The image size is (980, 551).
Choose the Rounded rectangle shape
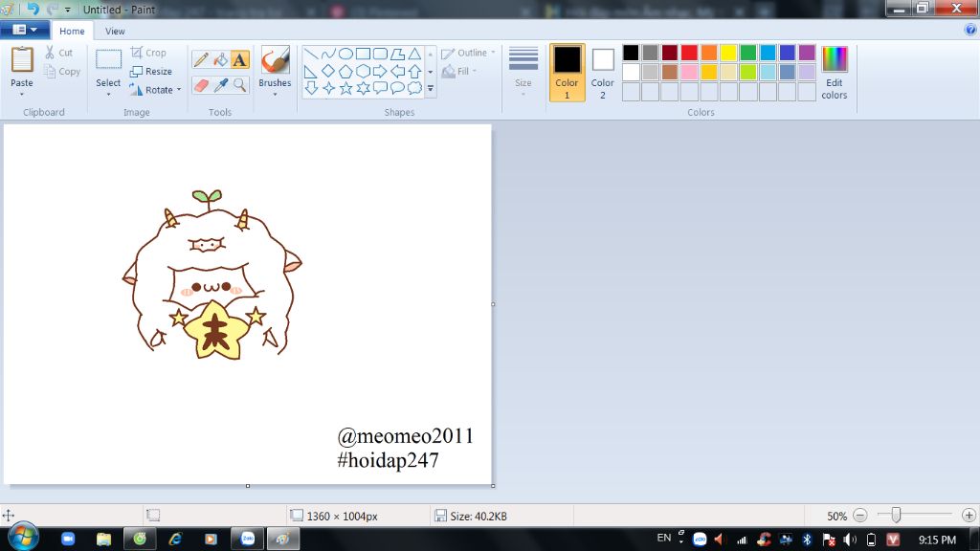(380, 55)
